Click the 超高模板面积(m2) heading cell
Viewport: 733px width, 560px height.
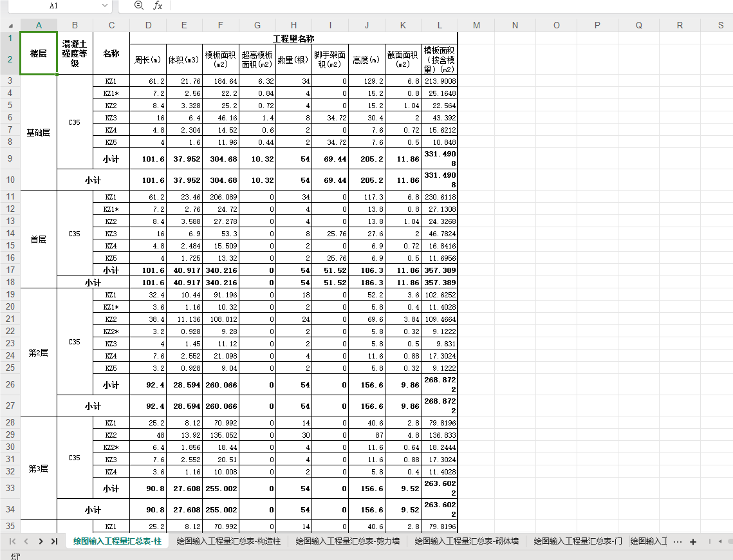click(257, 59)
